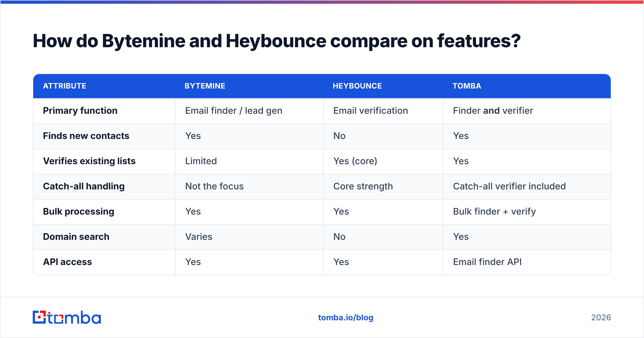Select the TOMBA column header

tap(467, 86)
